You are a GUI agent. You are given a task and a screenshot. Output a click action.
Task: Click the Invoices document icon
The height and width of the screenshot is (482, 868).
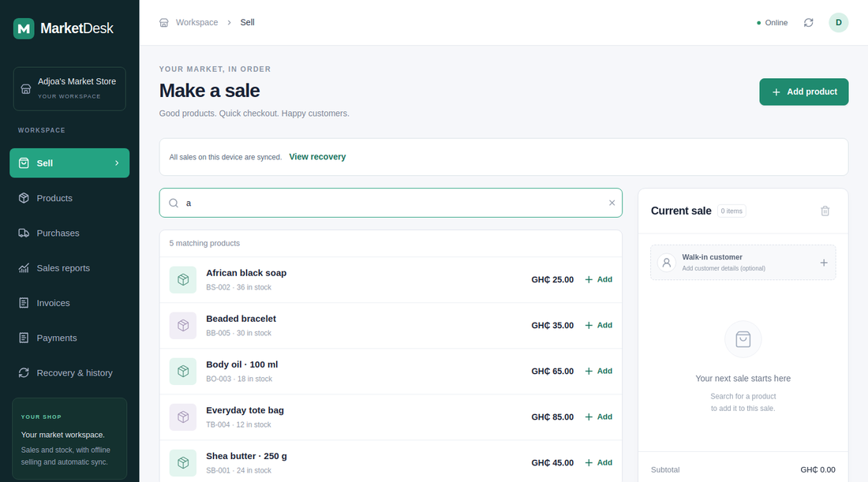[x=24, y=303]
